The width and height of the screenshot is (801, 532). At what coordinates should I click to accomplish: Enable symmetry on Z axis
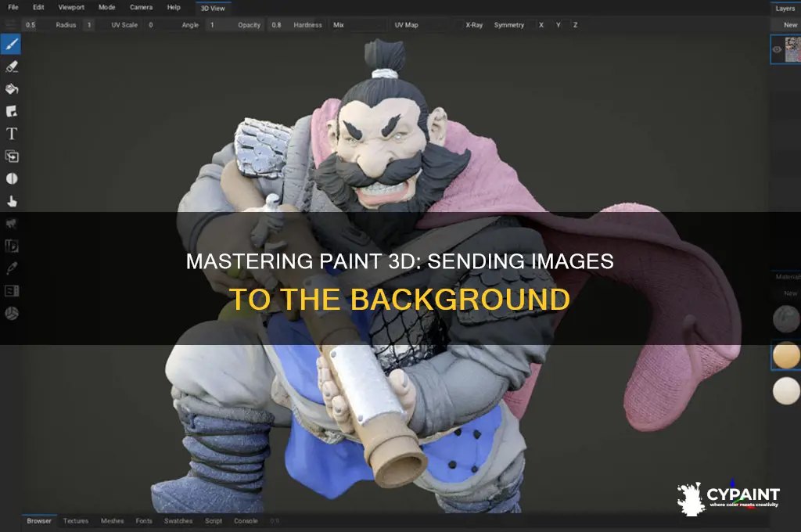click(575, 25)
